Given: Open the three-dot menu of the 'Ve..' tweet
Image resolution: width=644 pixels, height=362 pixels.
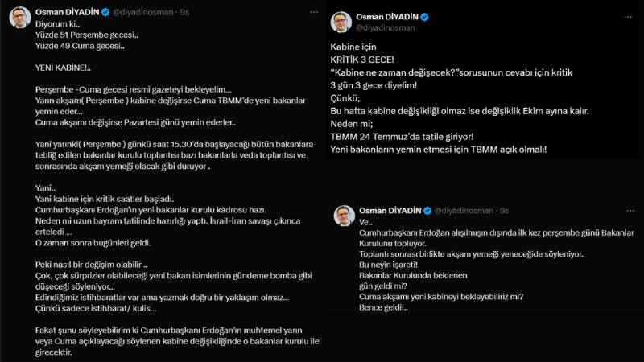Looking at the screenshot, I should click(630, 211).
